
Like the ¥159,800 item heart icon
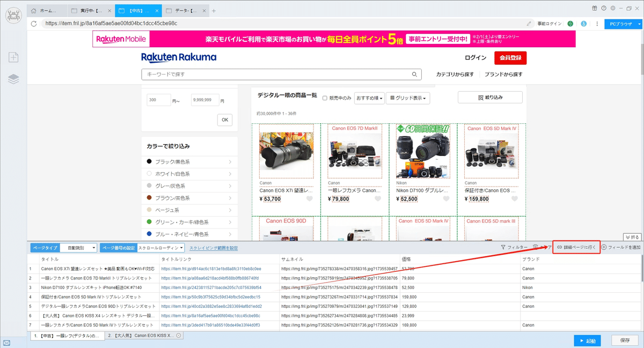[515, 199]
